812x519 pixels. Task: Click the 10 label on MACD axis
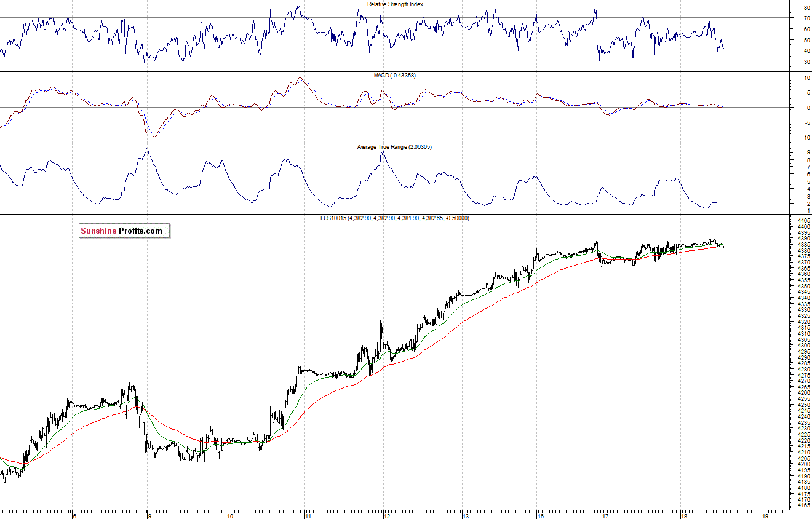pyautogui.click(x=806, y=78)
